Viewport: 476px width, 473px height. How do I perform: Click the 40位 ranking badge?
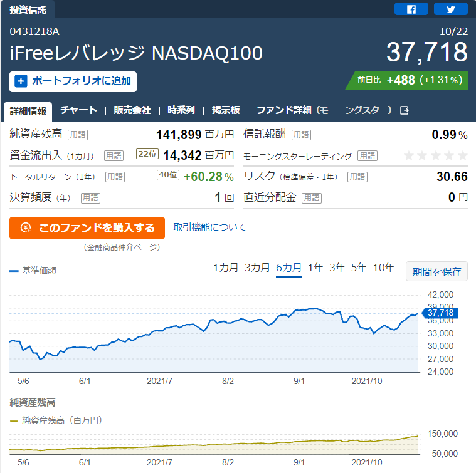[168, 175]
